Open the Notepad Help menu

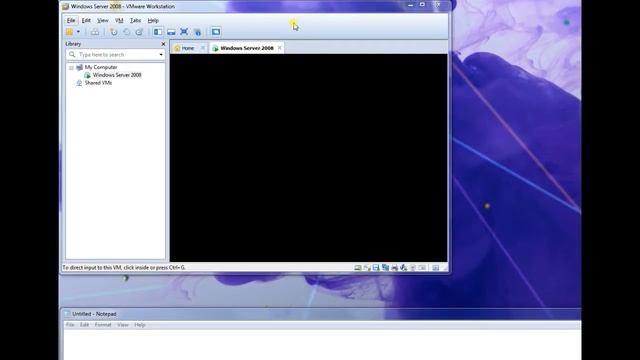[x=140, y=325]
